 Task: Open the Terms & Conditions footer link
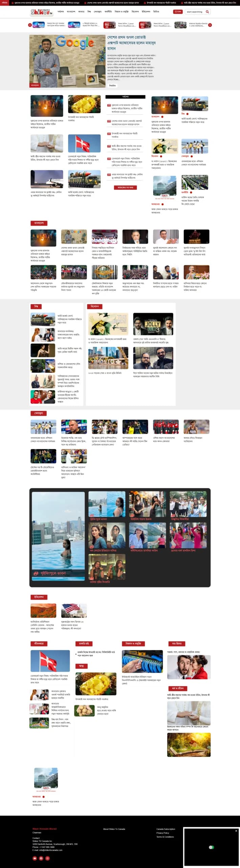click(x=165, y=836)
